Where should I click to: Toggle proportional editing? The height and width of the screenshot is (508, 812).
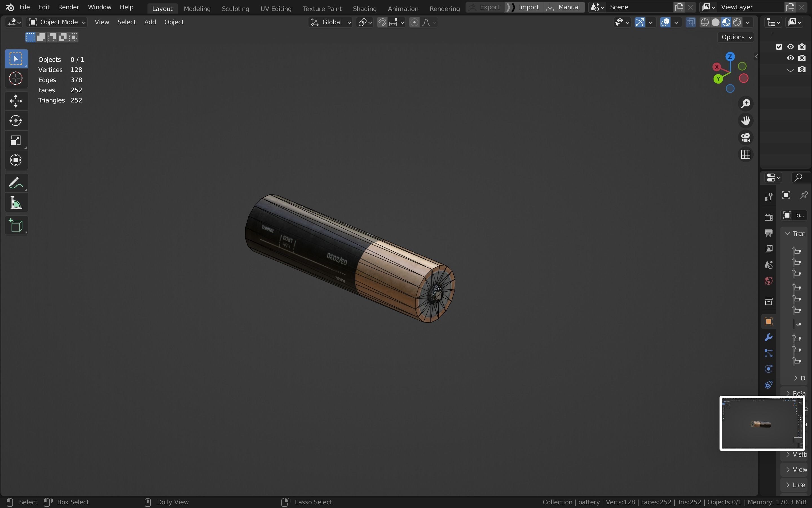pos(414,23)
